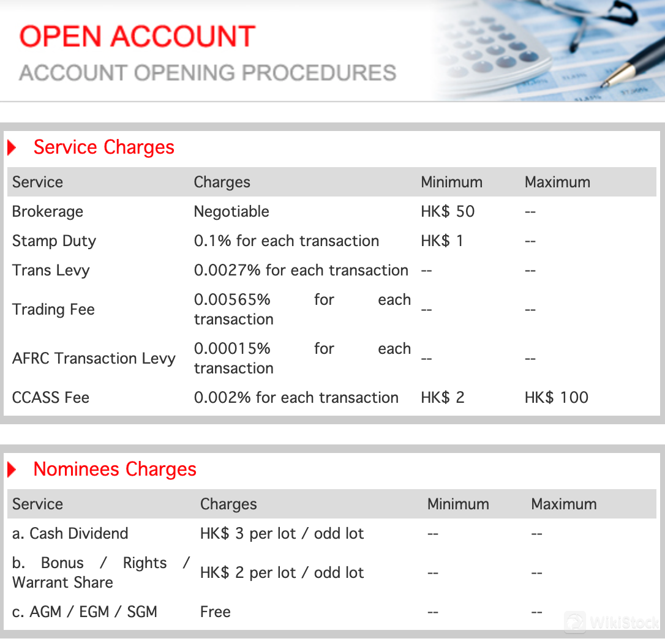Click the OPEN ACCOUNT red heading
This screenshot has width=665, height=644.
coord(137,37)
